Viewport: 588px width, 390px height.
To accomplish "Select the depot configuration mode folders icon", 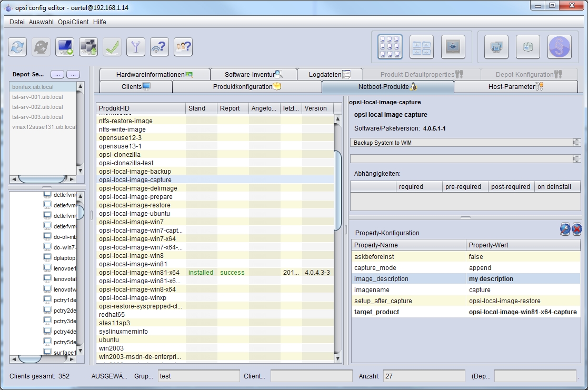I will pyautogui.click(x=422, y=47).
